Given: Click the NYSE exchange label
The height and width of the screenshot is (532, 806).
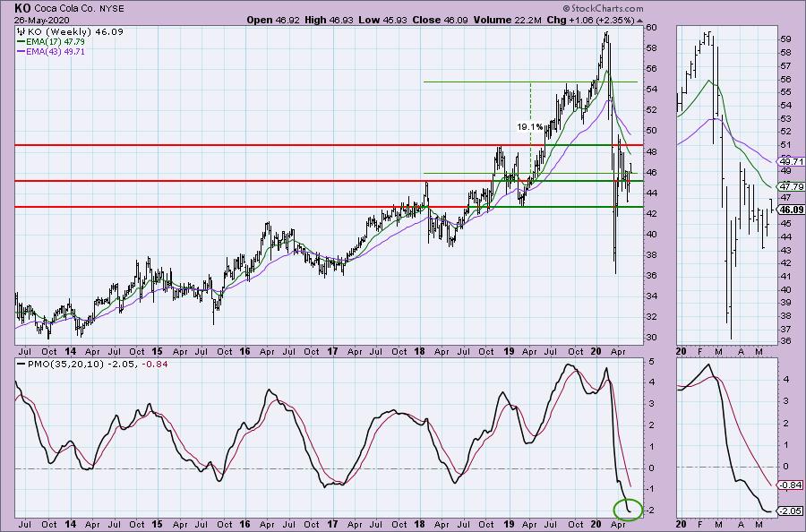Looking at the screenshot, I should click(113, 8).
